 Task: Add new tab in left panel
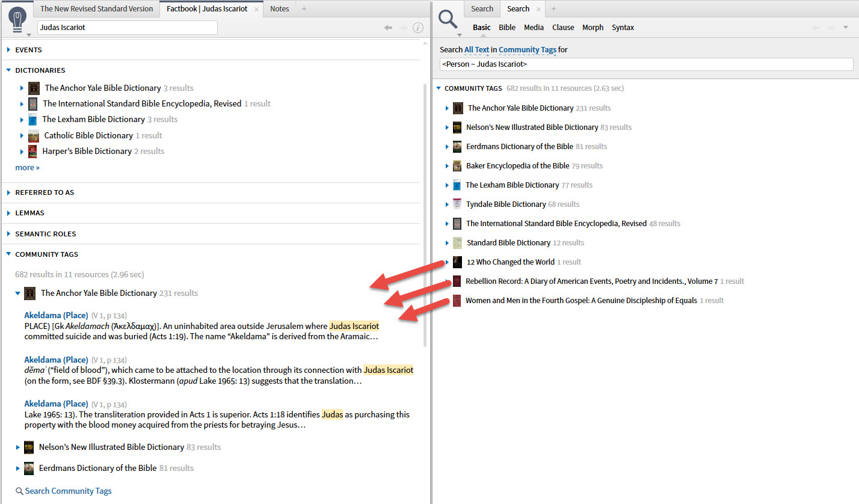coord(304,9)
